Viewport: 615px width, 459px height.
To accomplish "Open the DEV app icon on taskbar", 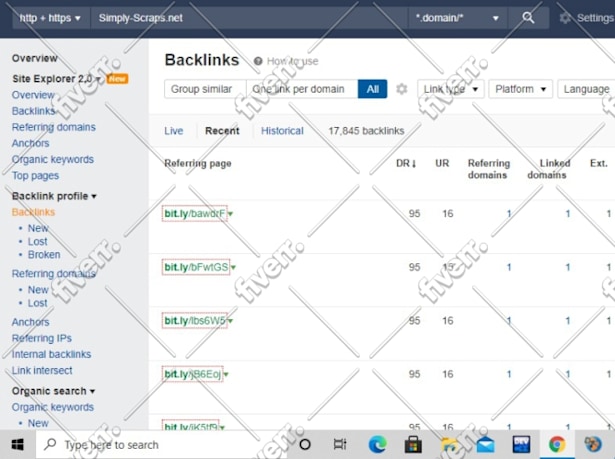I will tap(521, 444).
